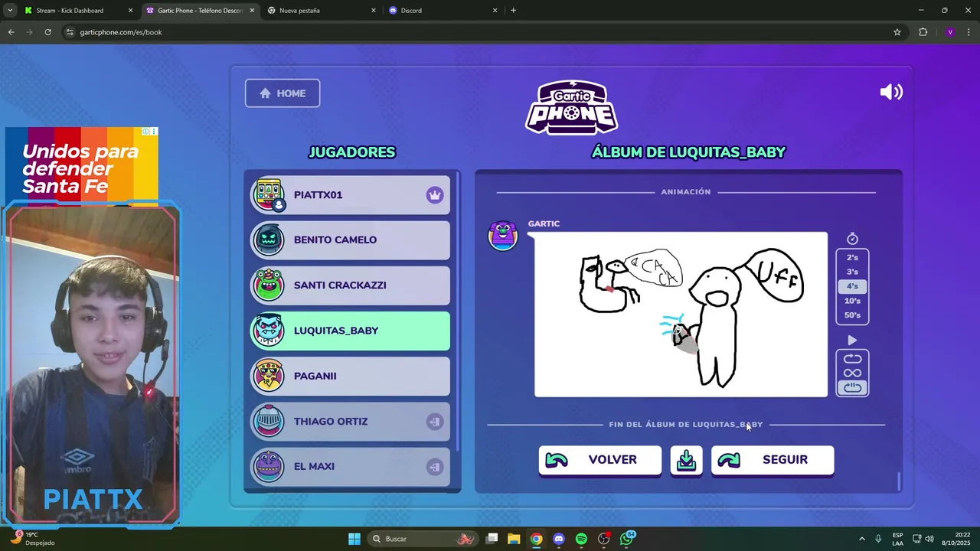The width and height of the screenshot is (980, 551).
Task: Click the address bar URL field
Action: coord(482,32)
